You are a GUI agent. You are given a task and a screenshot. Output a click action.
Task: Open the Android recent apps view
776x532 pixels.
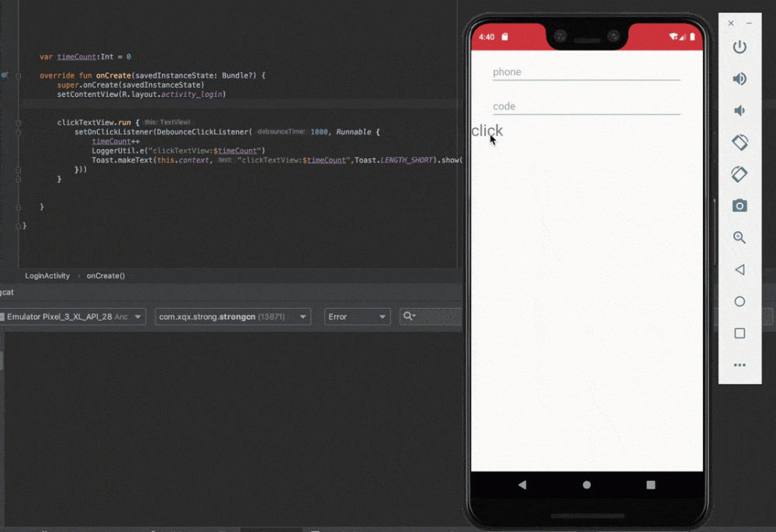pyautogui.click(x=740, y=333)
